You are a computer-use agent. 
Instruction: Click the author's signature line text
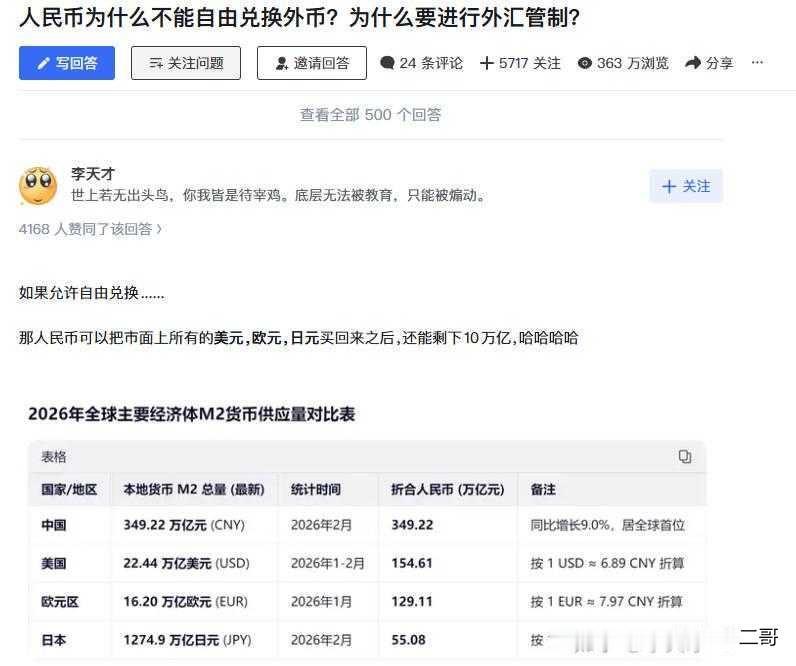click(x=278, y=195)
